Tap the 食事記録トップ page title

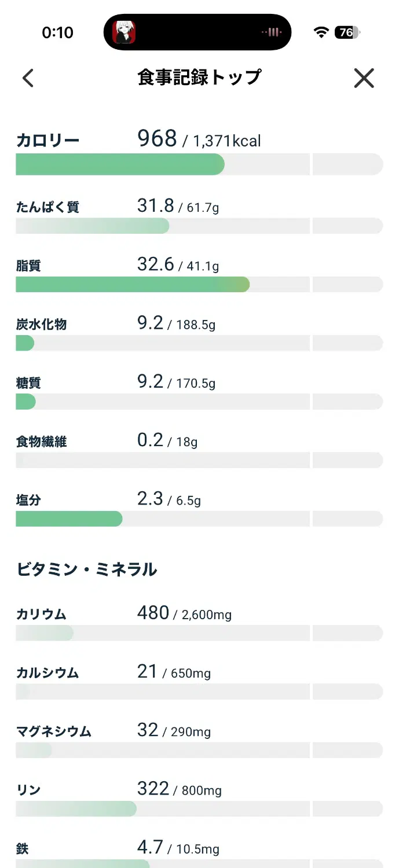pos(199,78)
